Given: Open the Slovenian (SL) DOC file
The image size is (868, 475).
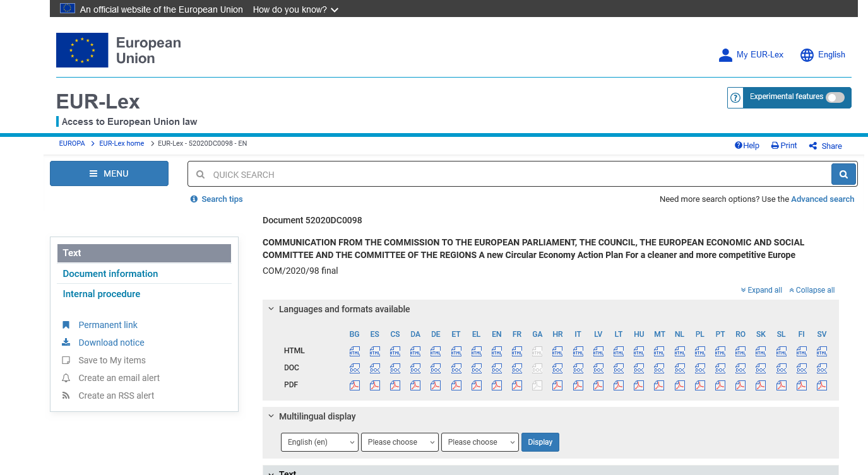Looking at the screenshot, I should click(782, 368).
